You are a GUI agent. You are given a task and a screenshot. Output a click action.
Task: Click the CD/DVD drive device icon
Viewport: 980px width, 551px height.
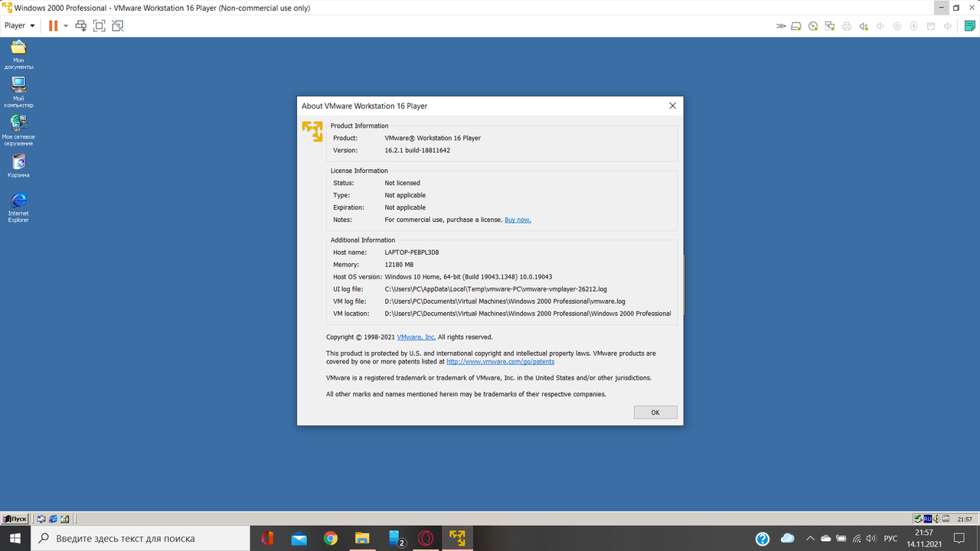(x=813, y=26)
